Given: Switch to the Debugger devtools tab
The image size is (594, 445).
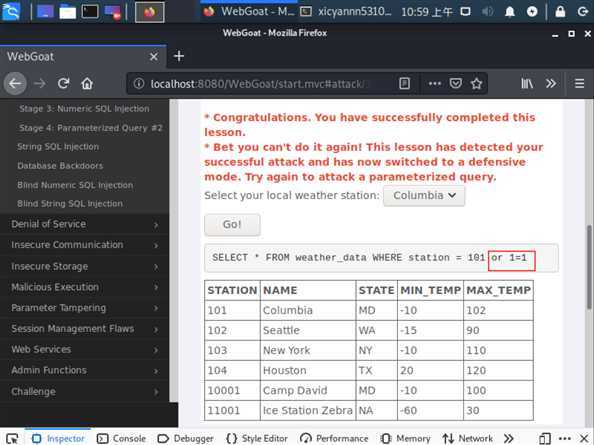Looking at the screenshot, I should point(185,439).
